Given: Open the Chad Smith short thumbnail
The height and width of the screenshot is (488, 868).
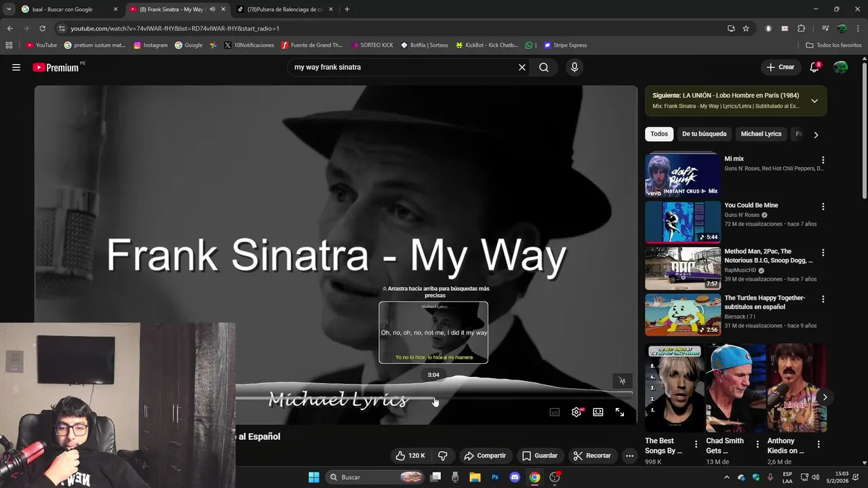Looking at the screenshot, I should (x=736, y=388).
